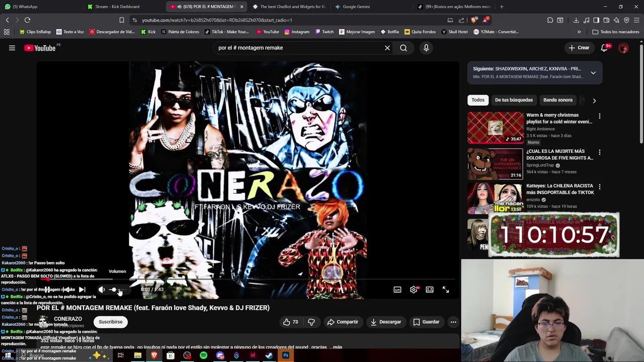This screenshot has height=362, width=644.
Task: Open the YouTube account avatar menu
Action: click(623, 48)
